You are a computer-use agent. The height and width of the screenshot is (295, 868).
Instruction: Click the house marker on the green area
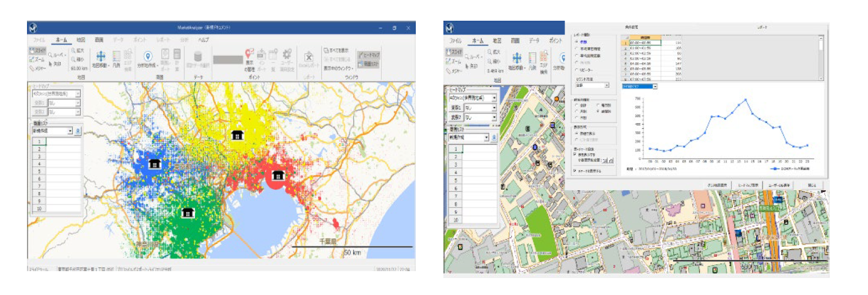[187, 213]
